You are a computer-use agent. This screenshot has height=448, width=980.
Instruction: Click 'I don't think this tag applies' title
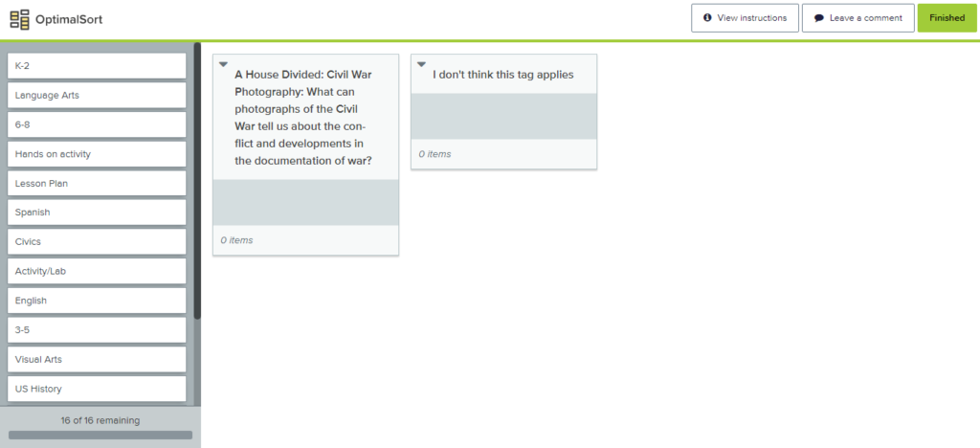point(503,75)
